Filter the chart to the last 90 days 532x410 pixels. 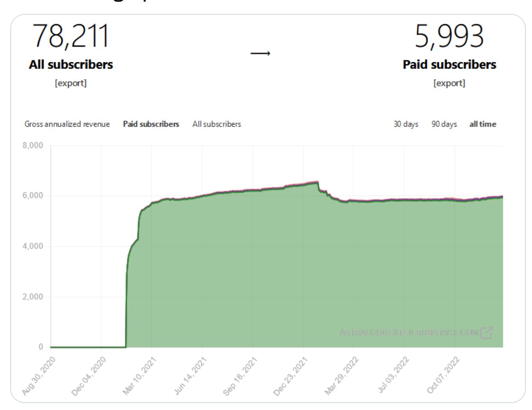point(444,124)
